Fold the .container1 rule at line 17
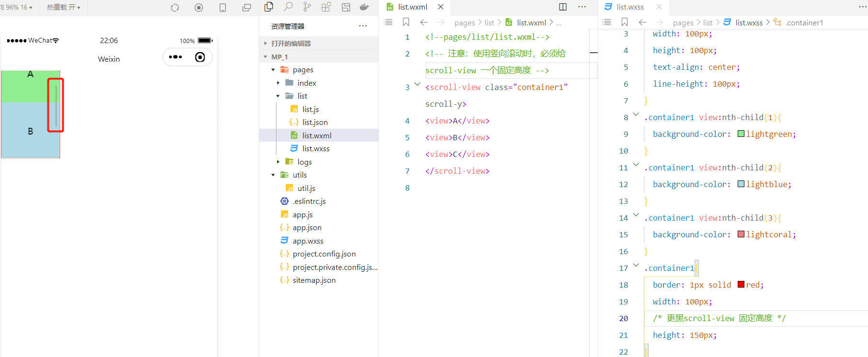The height and width of the screenshot is (357, 868). pos(636,265)
